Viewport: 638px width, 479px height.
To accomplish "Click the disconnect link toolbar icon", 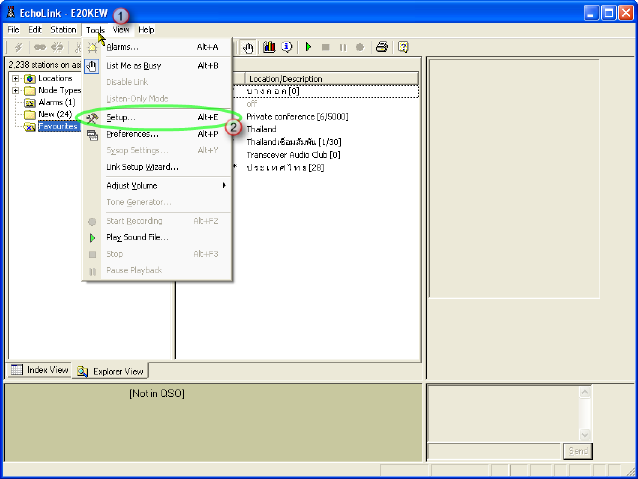I will point(57,47).
